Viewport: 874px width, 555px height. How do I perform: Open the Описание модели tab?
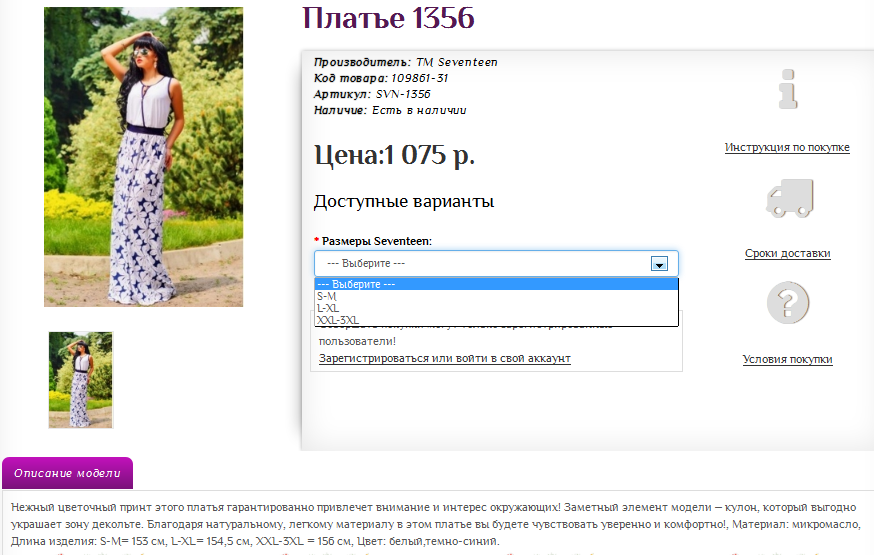67,473
